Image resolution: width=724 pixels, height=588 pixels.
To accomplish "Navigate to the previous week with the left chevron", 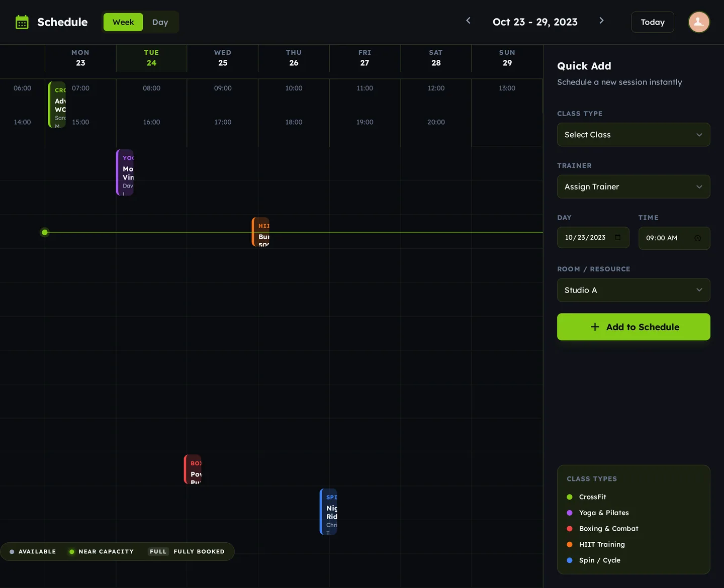I will click(468, 21).
